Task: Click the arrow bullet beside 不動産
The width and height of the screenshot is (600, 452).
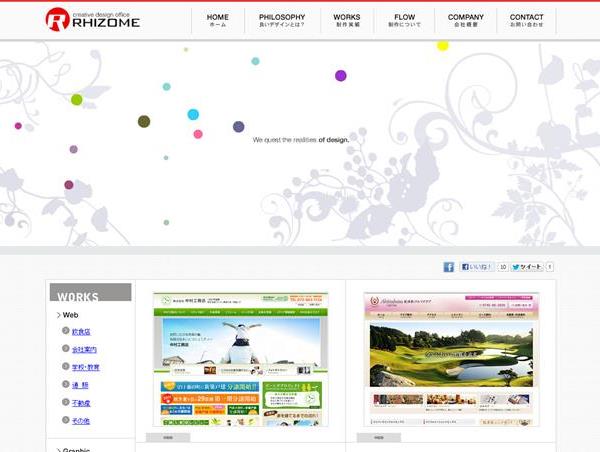Action: (x=65, y=402)
